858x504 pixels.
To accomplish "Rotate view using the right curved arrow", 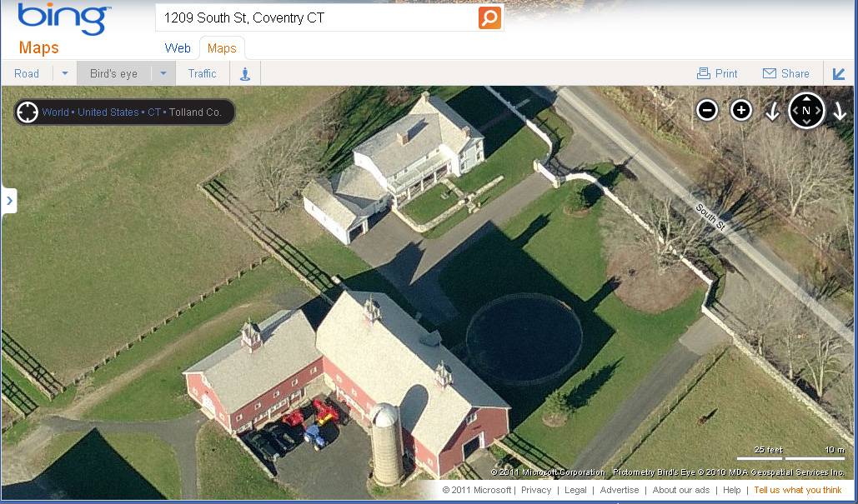I will (x=840, y=112).
